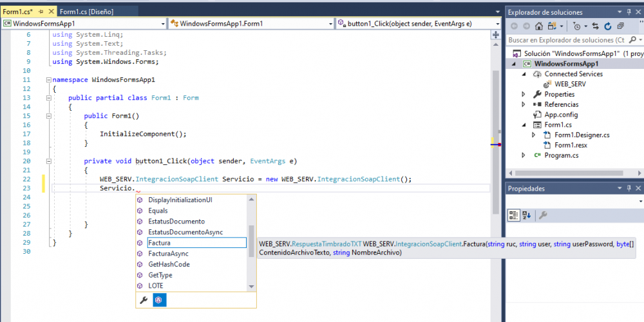The height and width of the screenshot is (322, 644).
Task: Toggle the properties wrench filter in IntelliSense
Action: [144, 300]
